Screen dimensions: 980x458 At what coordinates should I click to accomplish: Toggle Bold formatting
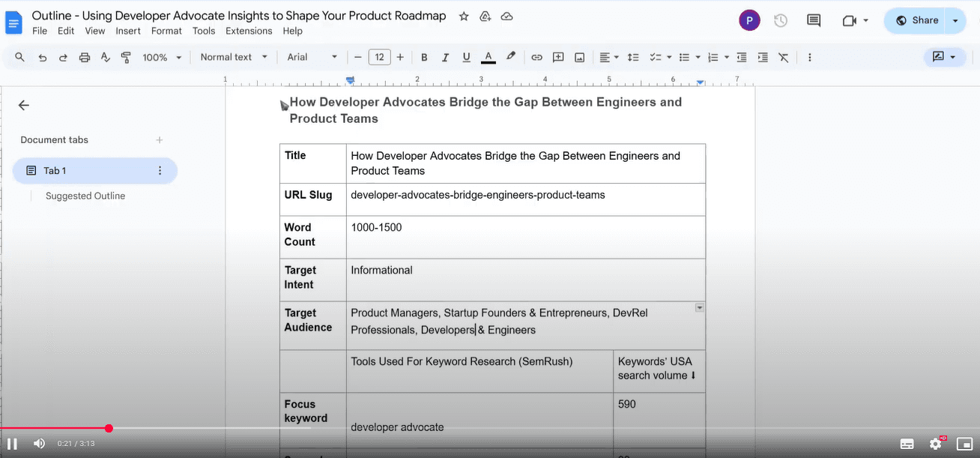point(424,57)
